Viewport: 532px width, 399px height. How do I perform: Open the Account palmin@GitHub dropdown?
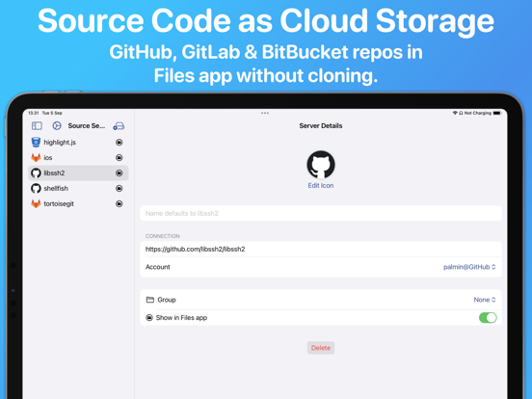click(469, 267)
